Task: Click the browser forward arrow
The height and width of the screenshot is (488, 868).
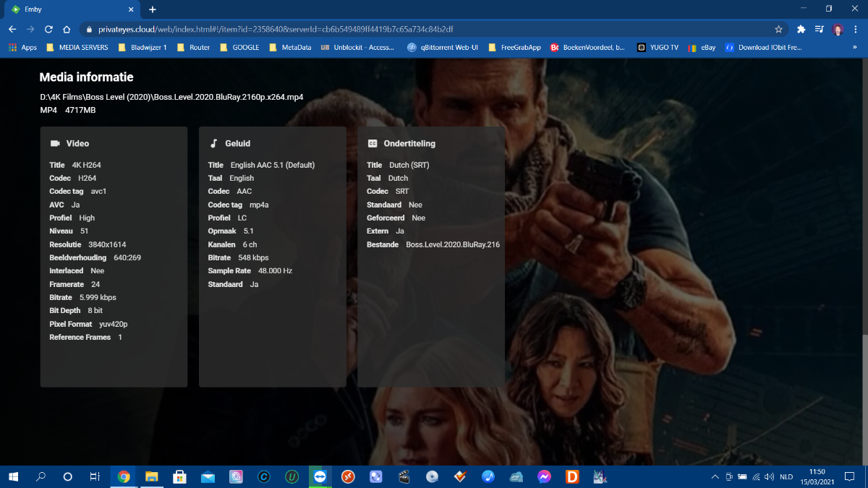Action: click(30, 30)
